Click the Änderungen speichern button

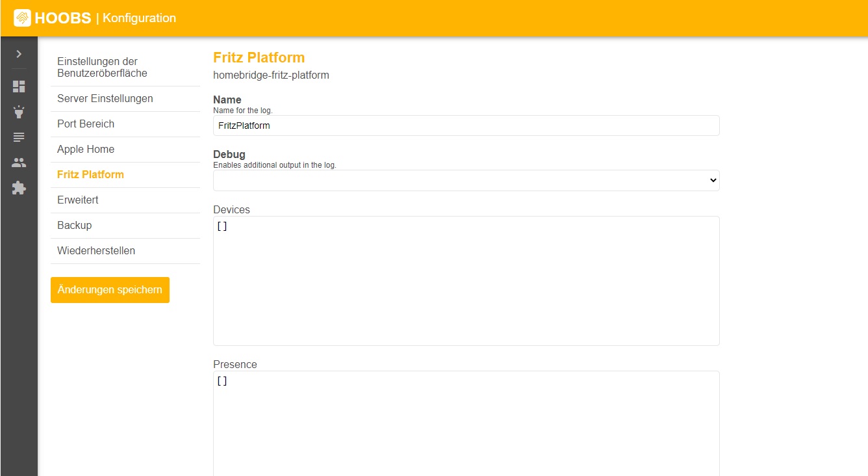[110, 290]
